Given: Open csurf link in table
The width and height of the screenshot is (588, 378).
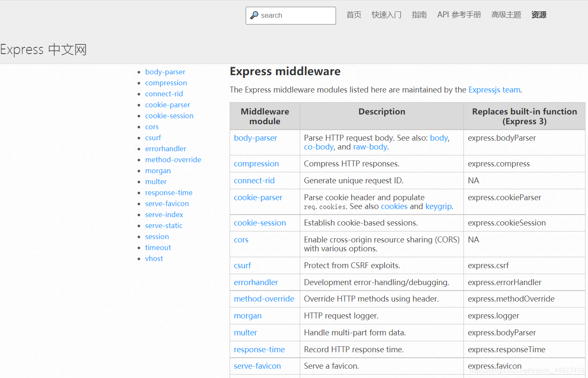Looking at the screenshot, I should click(242, 265).
